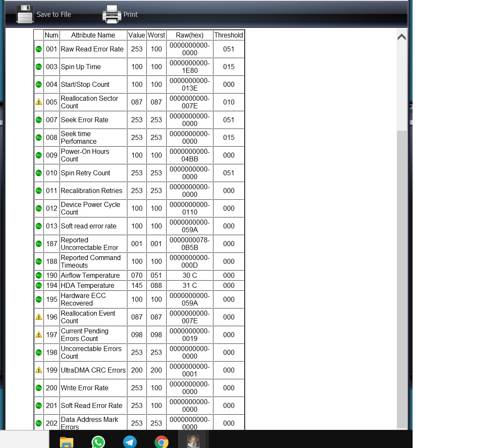Open File Explorer from the taskbar
The width and height of the screenshot is (486, 448).
(x=66, y=442)
